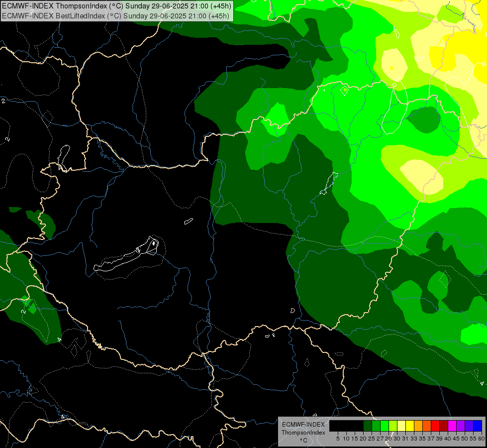
Task: Click the yellow 31–33 legend swatch
Action: click(x=410, y=426)
